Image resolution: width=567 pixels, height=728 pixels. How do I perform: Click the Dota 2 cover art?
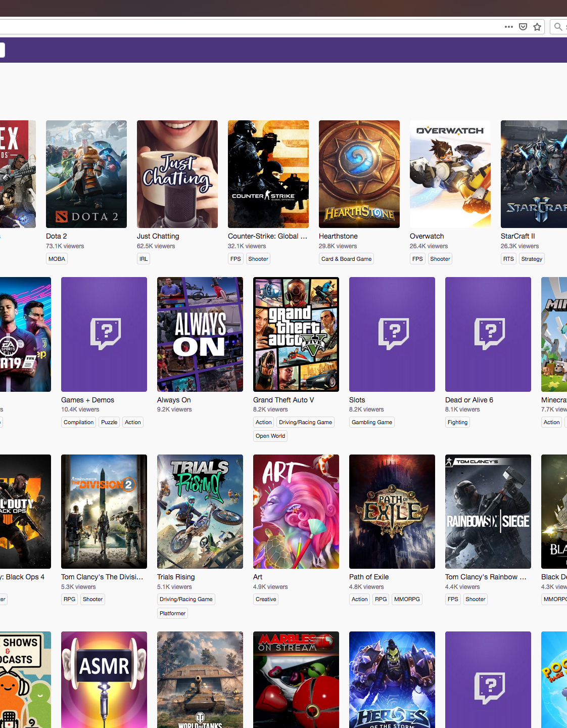coord(86,174)
